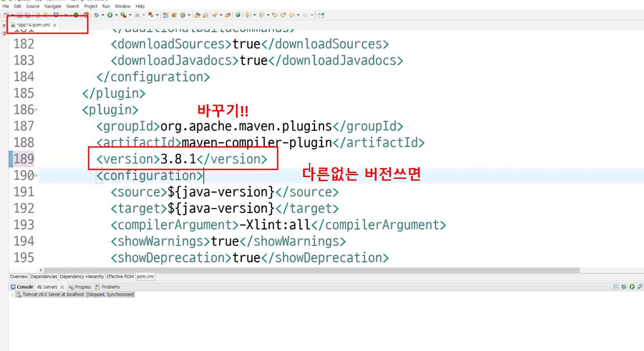Switch to the Overview tab of POM editor

19,277
